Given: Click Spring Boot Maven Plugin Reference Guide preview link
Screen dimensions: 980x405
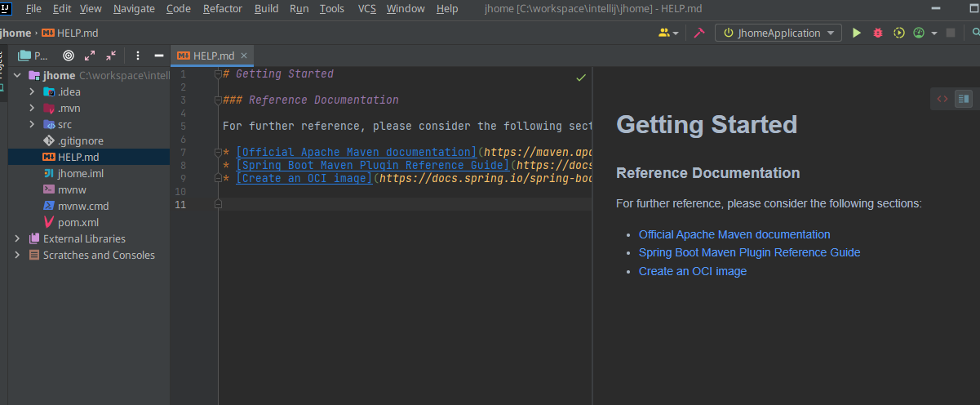Looking at the screenshot, I should (x=749, y=252).
